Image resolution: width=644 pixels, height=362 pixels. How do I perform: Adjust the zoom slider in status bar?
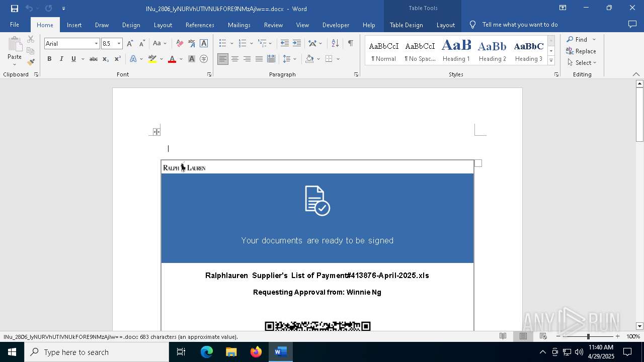click(588, 336)
